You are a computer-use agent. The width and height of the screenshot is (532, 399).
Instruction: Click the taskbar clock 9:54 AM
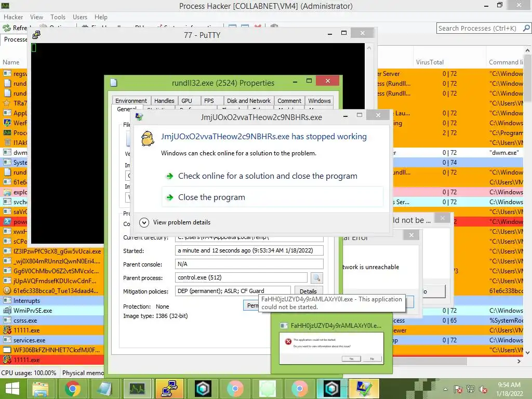(x=510, y=385)
